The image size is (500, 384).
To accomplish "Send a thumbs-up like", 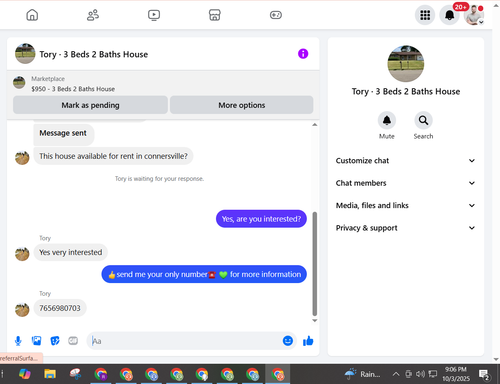I will (308, 341).
